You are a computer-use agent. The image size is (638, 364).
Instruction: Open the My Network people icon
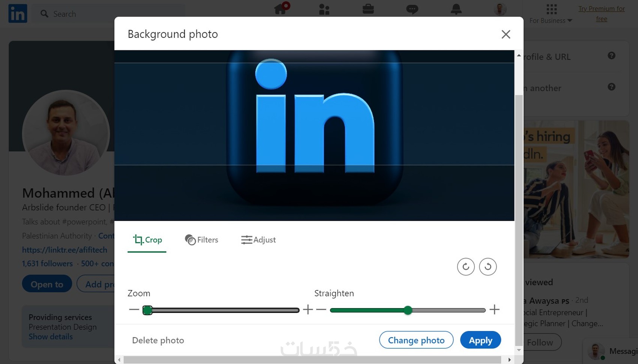pyautogui.click(x=324, y=9)
